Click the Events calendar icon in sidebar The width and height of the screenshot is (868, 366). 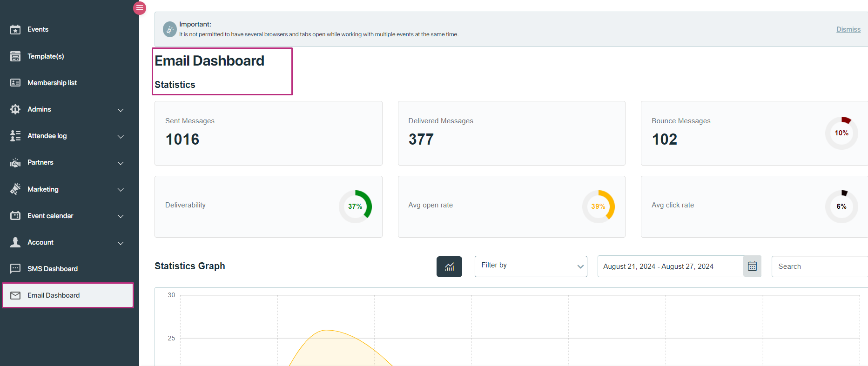tap(15, 30)
